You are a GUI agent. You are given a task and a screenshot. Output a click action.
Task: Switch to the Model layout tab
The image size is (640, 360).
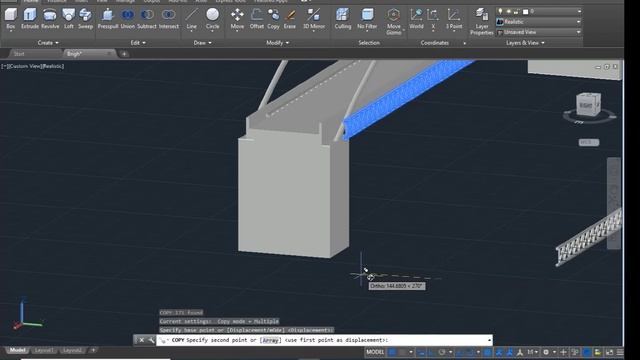coord(17,350)
